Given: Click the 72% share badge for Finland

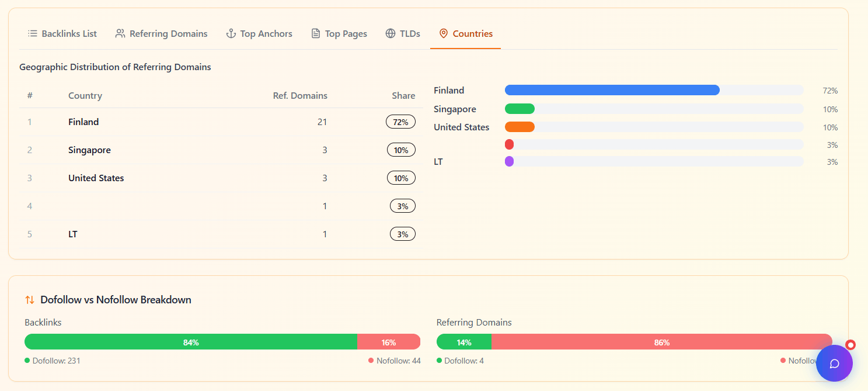Looking at the screenshot, I should point(400,122).
